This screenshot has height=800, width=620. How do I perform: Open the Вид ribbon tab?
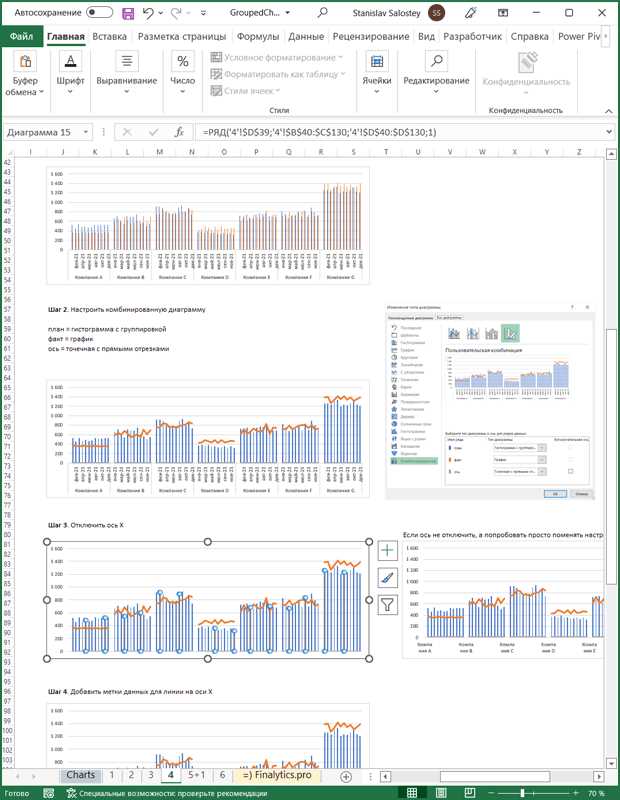tap(426, 36)
